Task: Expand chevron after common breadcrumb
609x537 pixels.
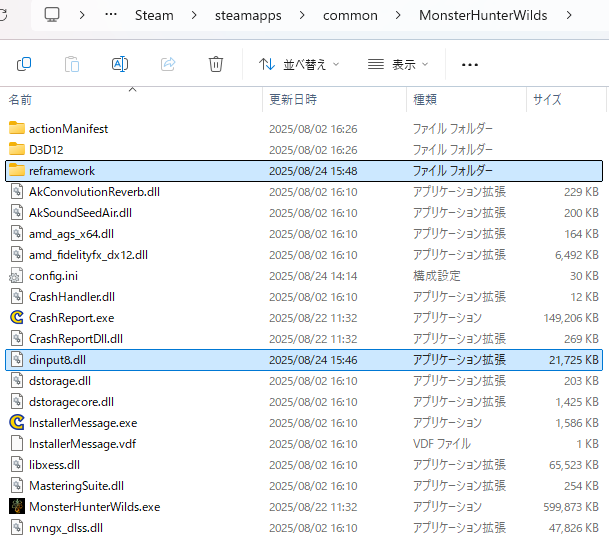Action: (398, 15)
